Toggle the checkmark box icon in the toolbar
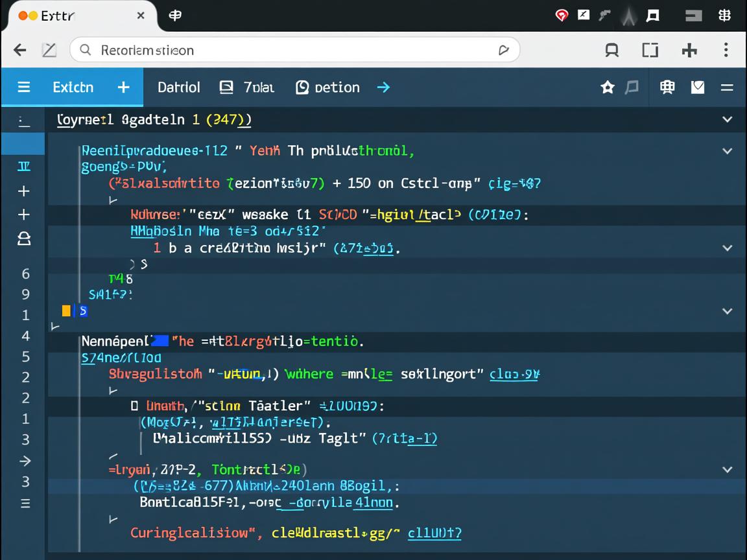 tap(698, 87)
